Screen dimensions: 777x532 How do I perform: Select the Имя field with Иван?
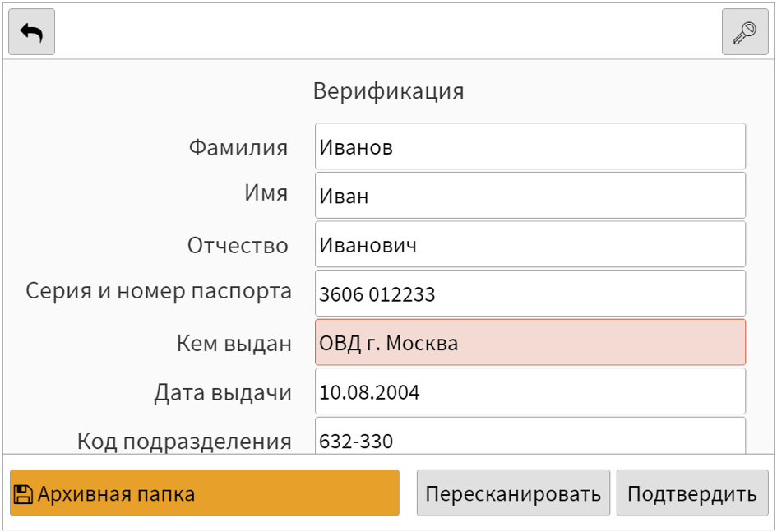pos(530,195)
